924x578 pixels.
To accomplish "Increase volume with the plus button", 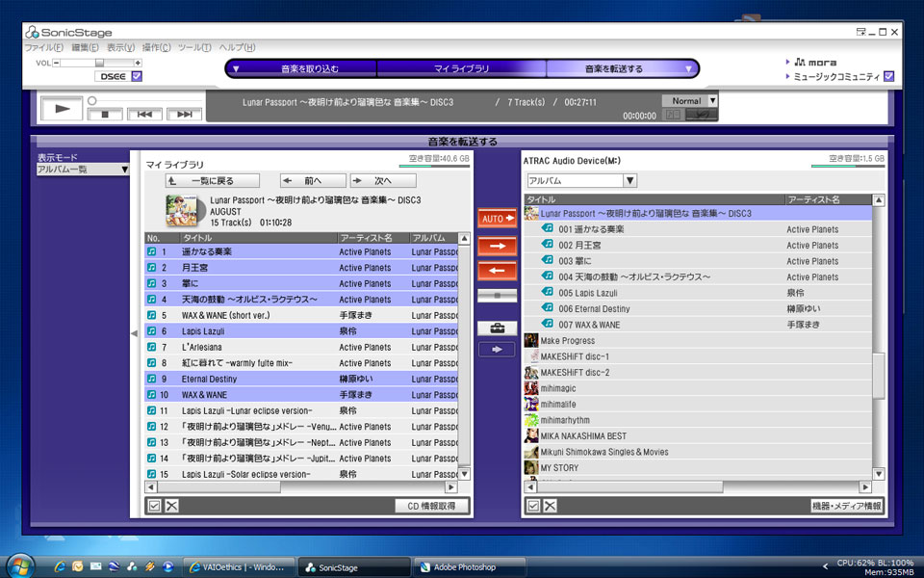I will pos(138,64).
